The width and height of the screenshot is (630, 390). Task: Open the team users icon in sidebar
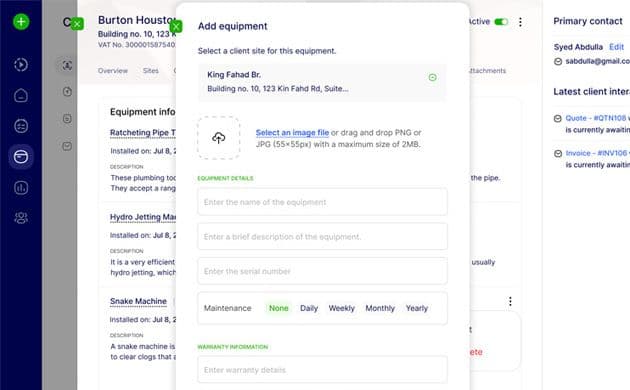point(21,218)
